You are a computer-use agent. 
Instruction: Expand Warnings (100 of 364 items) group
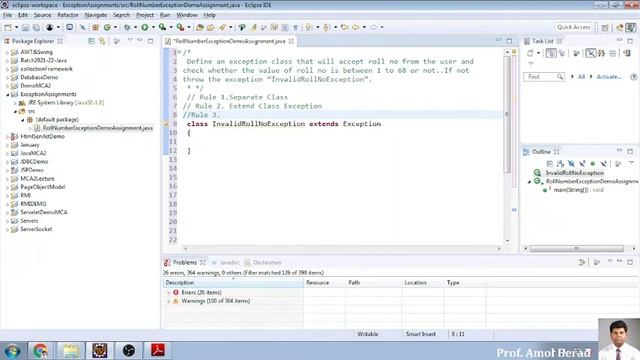[x=169, y=301]
